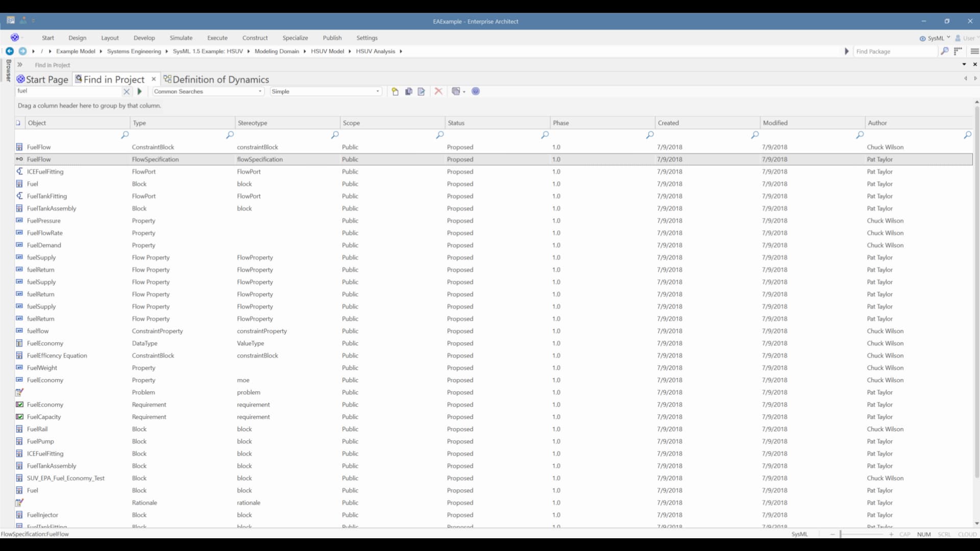Select the SUV_EPA_Fuel_Economy_Test row
Screen dimensions: 980x551
494,478
